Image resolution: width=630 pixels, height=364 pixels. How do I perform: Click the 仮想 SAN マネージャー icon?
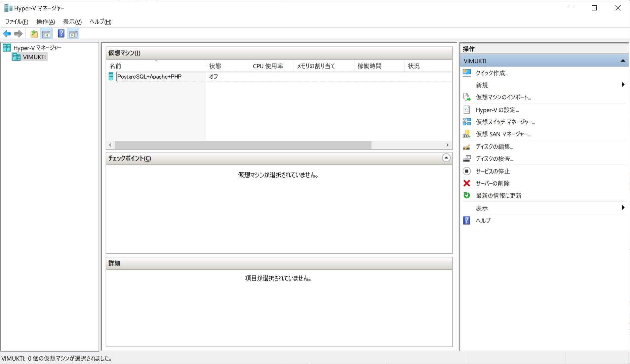pos(467,134)
